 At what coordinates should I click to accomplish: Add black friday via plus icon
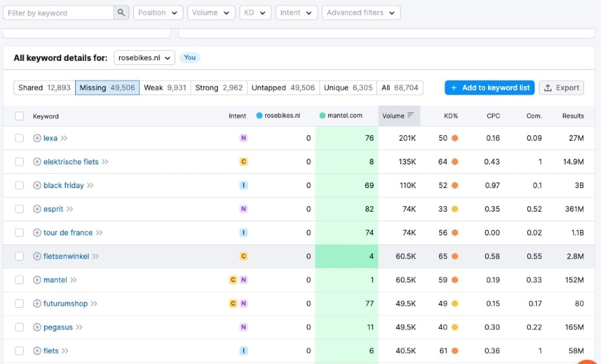37,185
